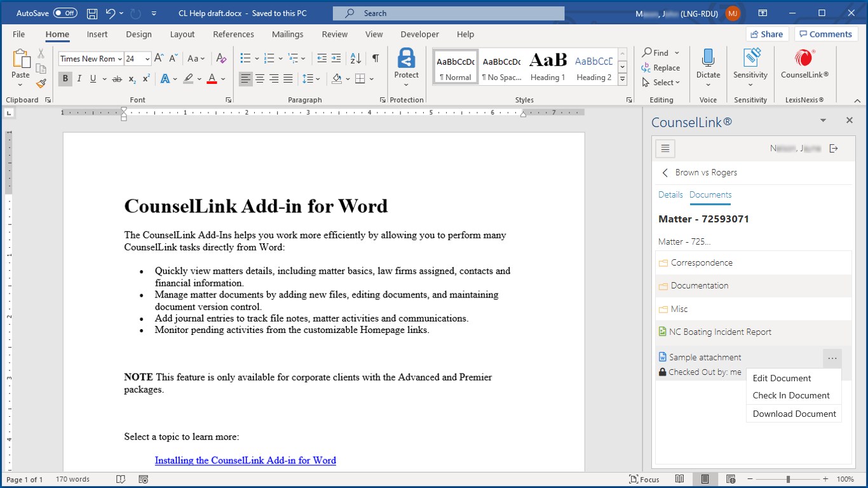Click the Replace button

coord(661,68)
